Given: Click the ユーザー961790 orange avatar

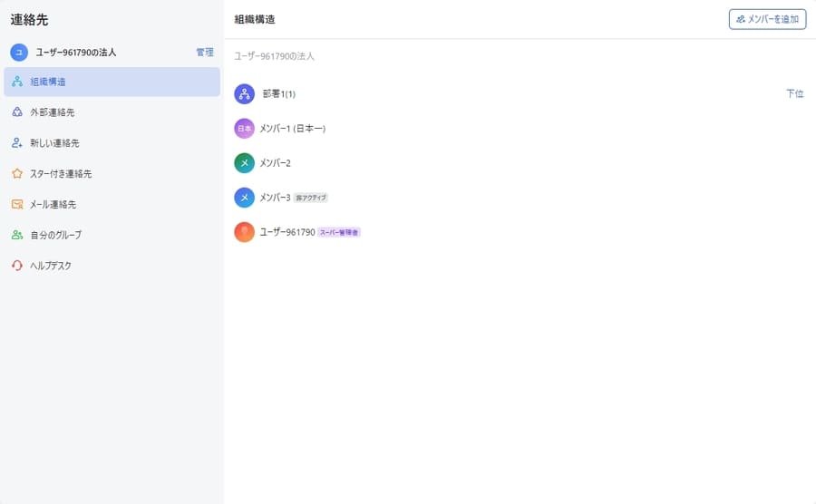Looking at the screenshot, I should coord(244,232).
